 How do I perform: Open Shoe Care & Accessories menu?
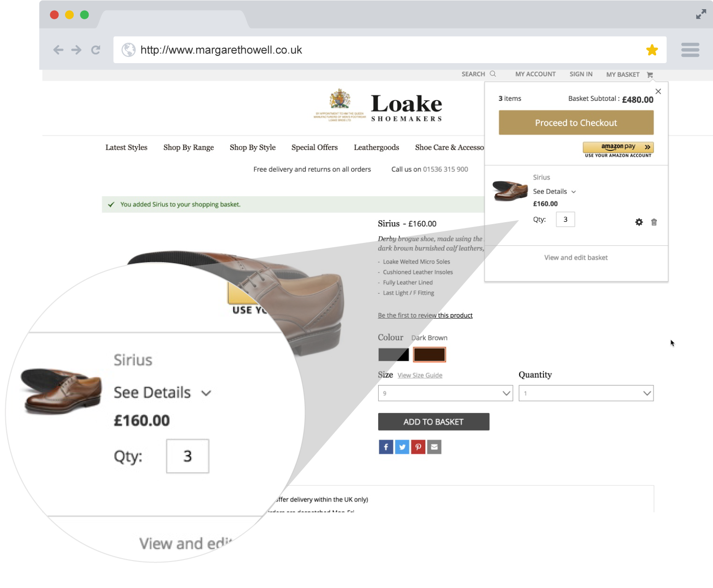click(x=449, y=147)
